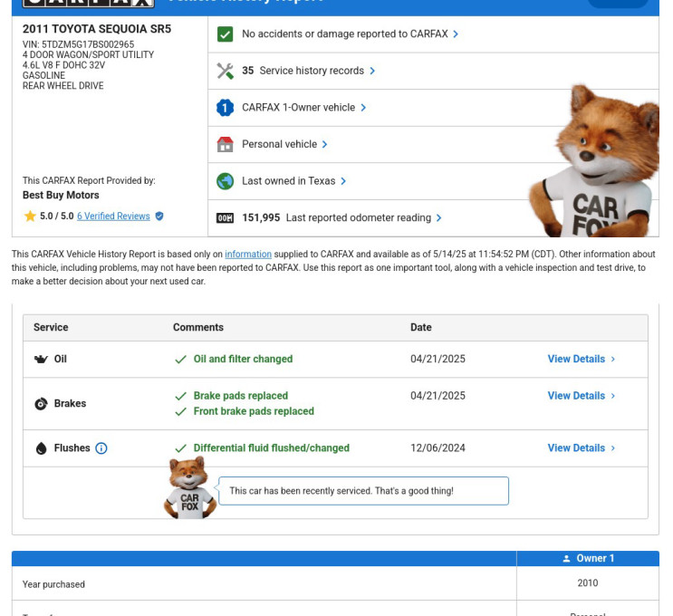Select the Owner 1 column header

tap(588, 559)
